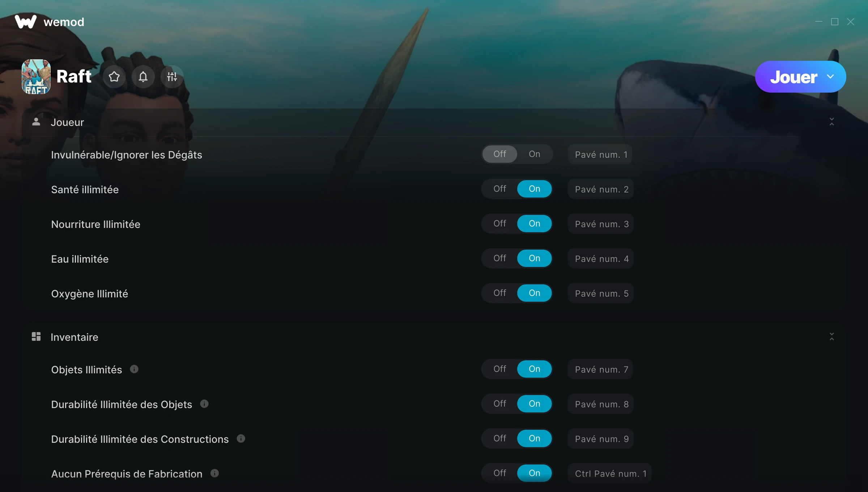Collapse the Inventaire section
This screenshot has height=492, width=868.
click(832, 337)
